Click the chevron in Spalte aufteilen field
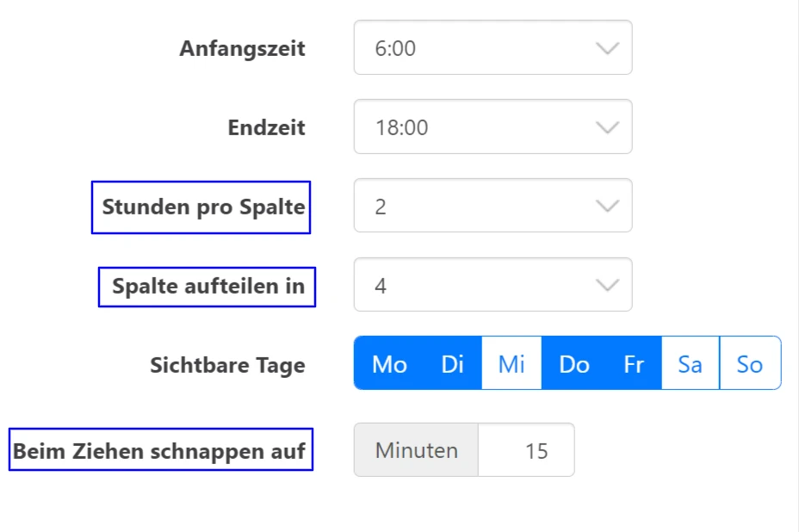The image size is (799, 532). pos(608,286)
